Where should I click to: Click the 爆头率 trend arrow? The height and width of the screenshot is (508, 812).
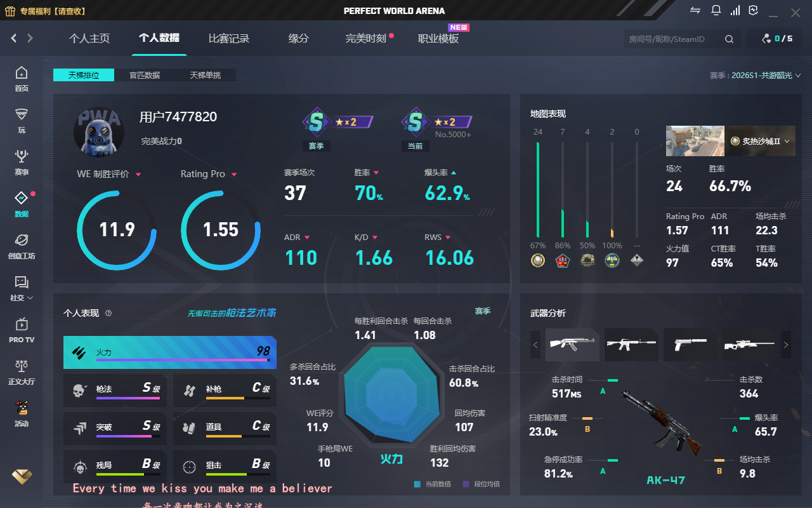pos(454,173)
